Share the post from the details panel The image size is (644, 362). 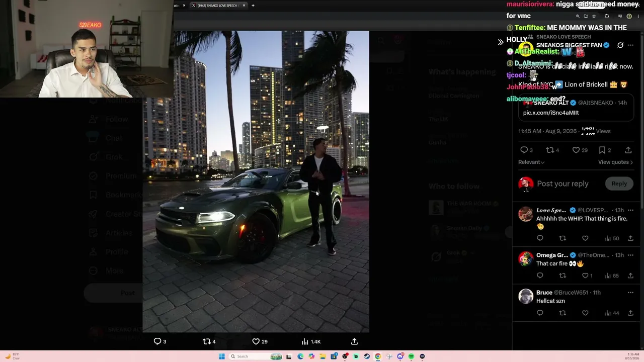click(x=628, y=150)
